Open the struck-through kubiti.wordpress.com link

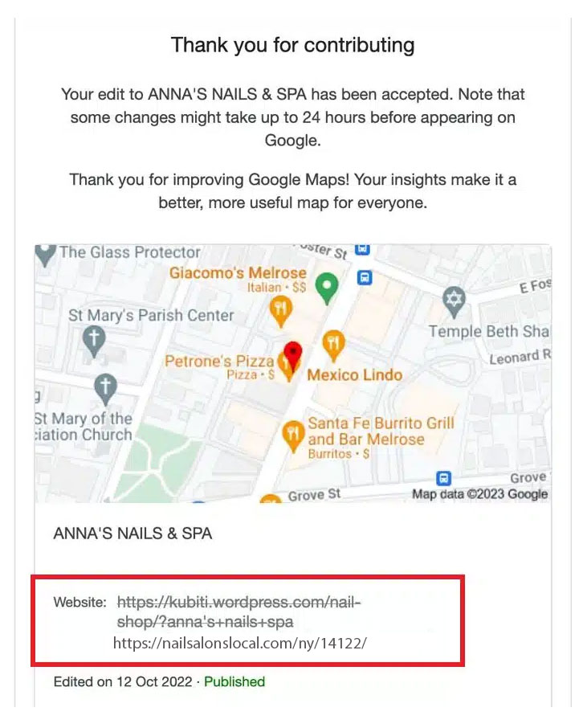(x=239, y=611)
